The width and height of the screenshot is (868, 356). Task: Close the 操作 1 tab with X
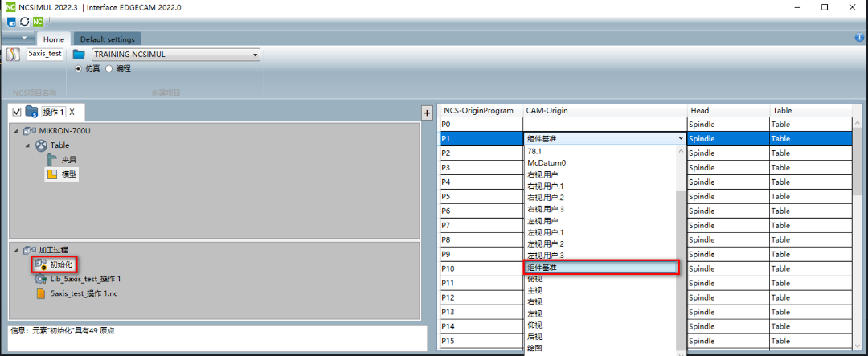click(x=72, y=113)
